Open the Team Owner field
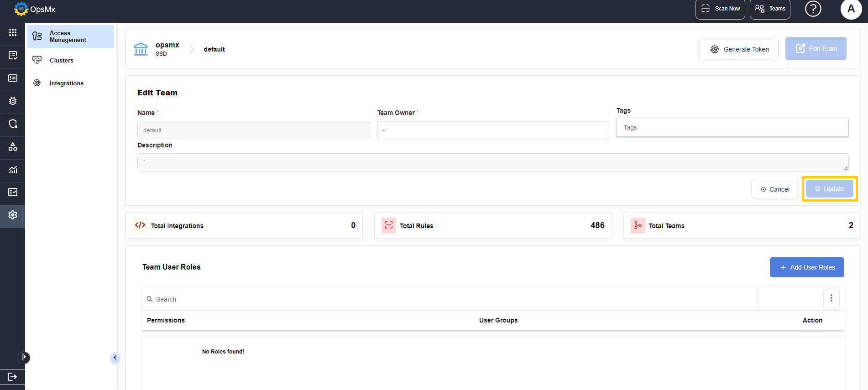 (493, 130)
